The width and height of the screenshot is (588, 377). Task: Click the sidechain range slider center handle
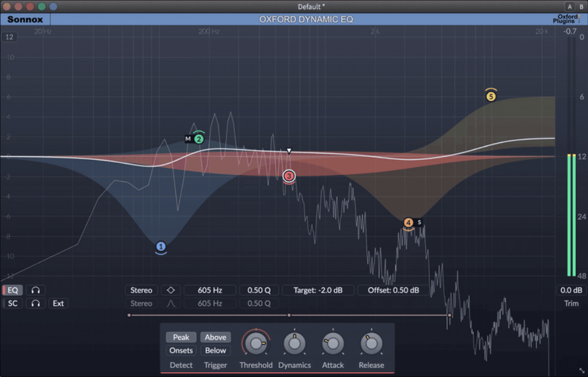pyautogui.click(x=289, y=315)
